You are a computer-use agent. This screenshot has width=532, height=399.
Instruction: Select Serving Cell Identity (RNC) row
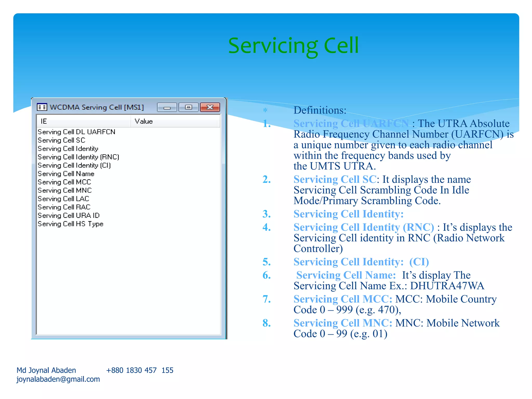78,157
